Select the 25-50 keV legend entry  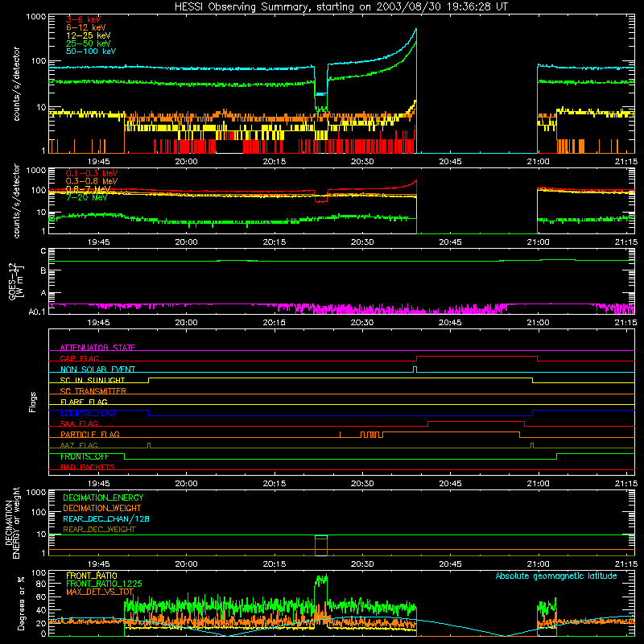89,43
